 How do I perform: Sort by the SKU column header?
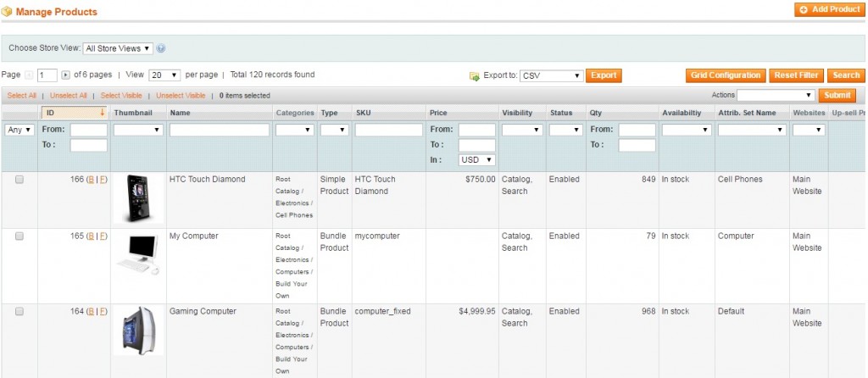coord(364,113)
